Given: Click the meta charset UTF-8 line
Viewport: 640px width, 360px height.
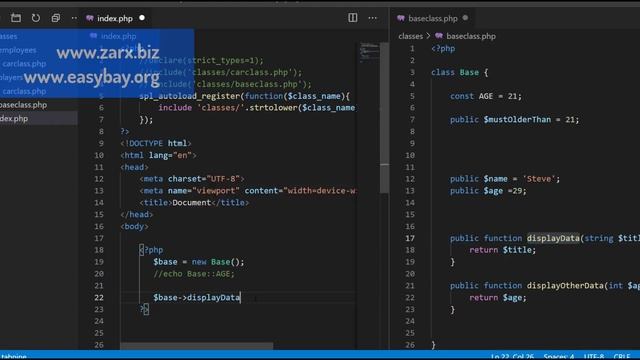Looking at the screenshot, I should 192,179.
